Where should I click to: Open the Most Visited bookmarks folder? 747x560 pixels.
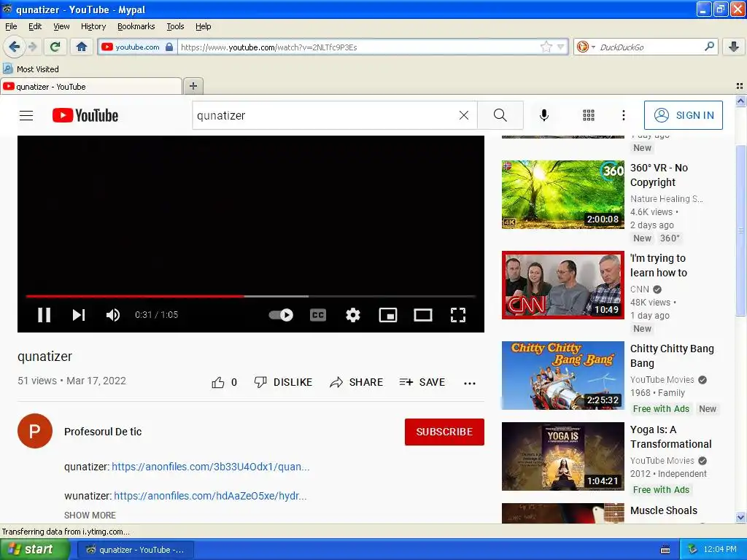(31, 69)
